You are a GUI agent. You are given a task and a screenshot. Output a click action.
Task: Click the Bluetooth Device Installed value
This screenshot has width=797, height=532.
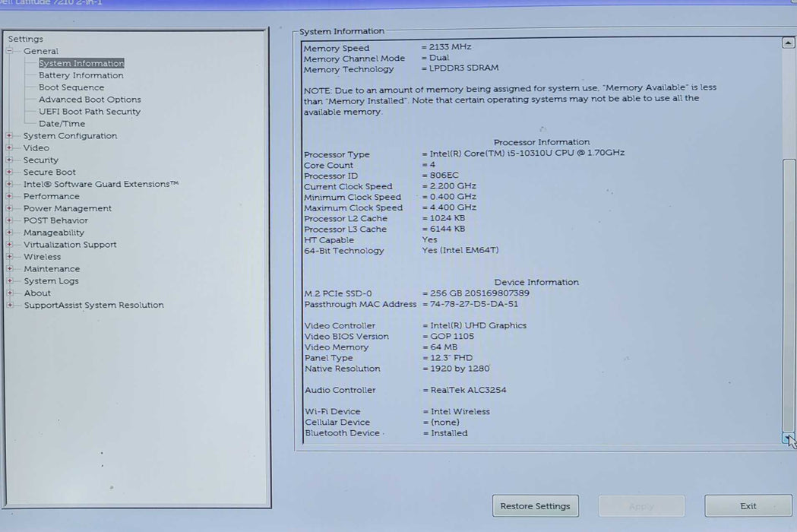pos(449,433)
